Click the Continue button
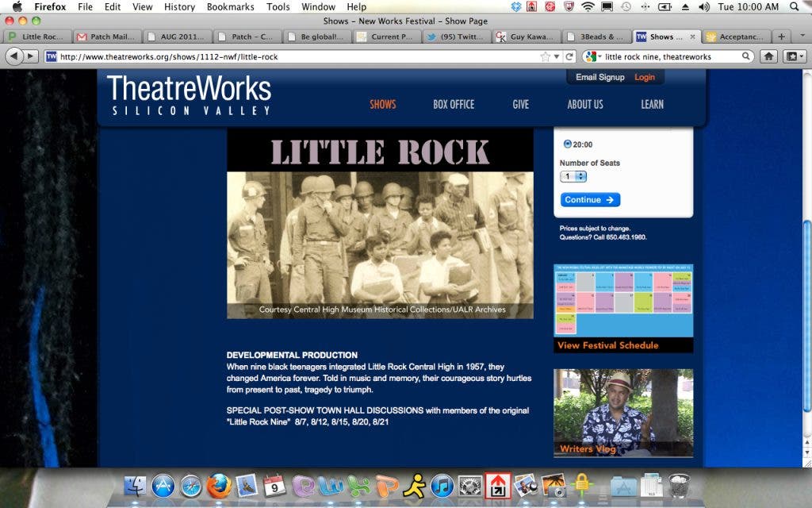The width and height of the screenshot is (812, 508). coord(590,199)
